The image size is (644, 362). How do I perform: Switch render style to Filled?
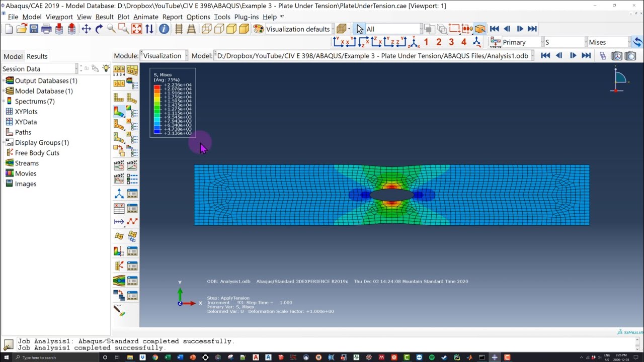[x=231, y=29]
